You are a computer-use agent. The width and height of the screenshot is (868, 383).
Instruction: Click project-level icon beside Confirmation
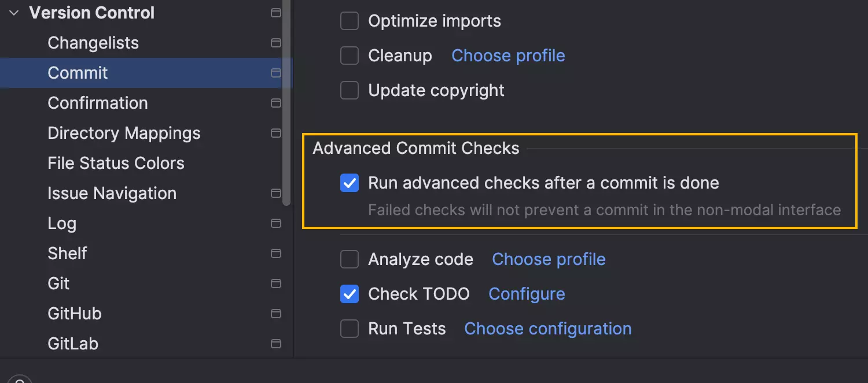tap(276, 103)
